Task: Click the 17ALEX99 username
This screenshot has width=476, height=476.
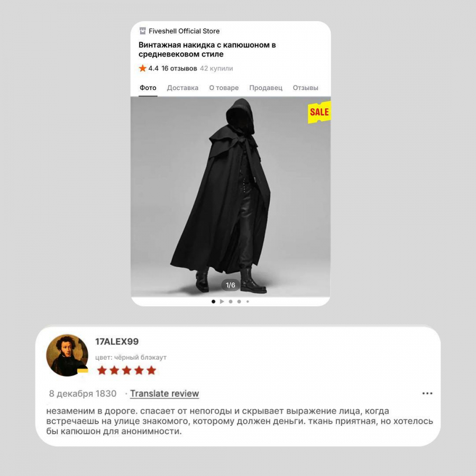Action: [117, 342]
